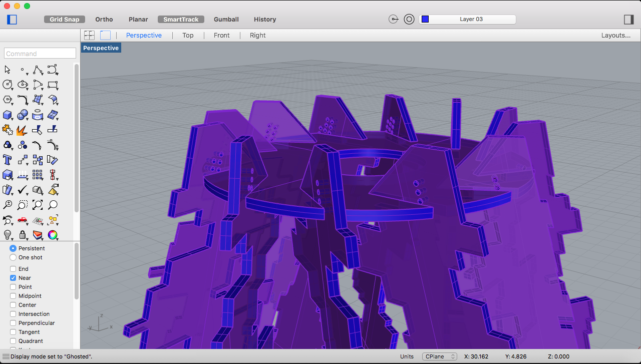Open the Edit Layers stacked icon

tap(38, 235)
